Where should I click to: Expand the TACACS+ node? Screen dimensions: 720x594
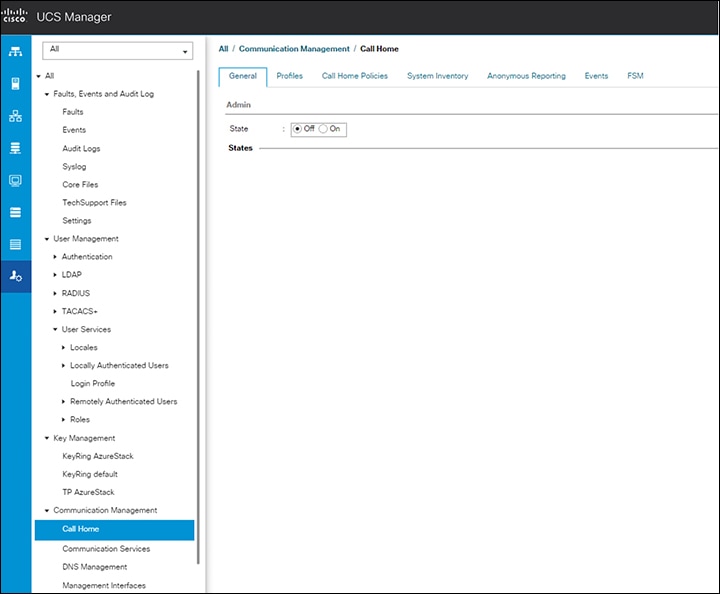click(x=55, y=312)
